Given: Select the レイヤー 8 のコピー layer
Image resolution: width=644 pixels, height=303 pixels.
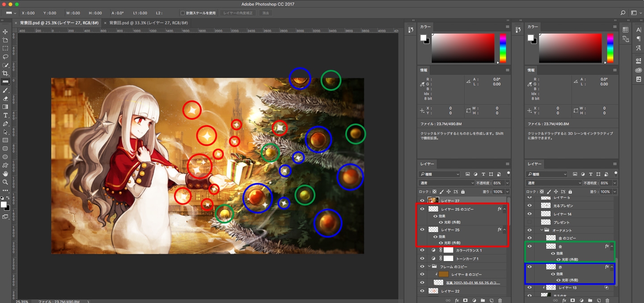Looking at the screenshot, I should (462, 274).
